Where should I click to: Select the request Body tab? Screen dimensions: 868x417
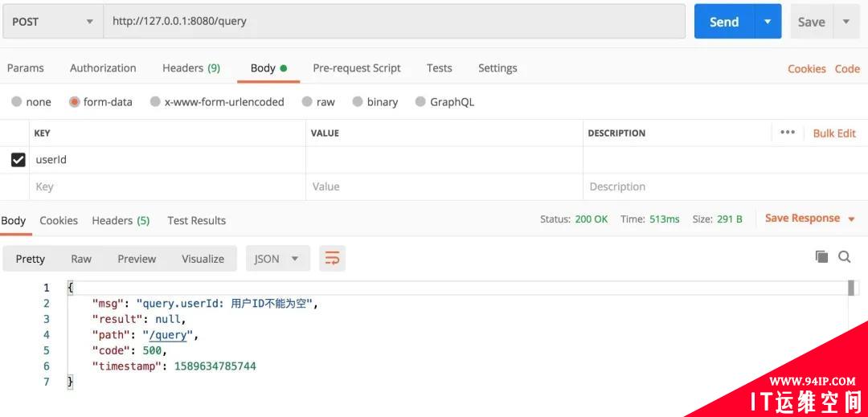click(268, 68)
